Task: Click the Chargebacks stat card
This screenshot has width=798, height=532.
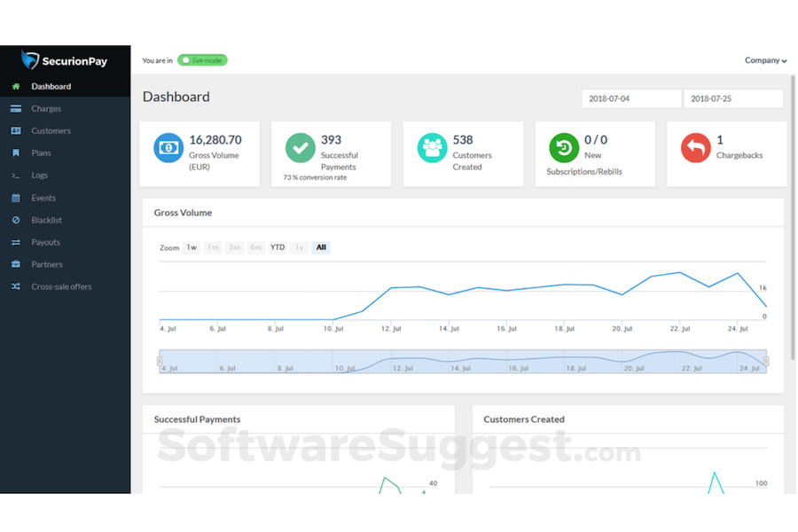Action: point(727,153)
